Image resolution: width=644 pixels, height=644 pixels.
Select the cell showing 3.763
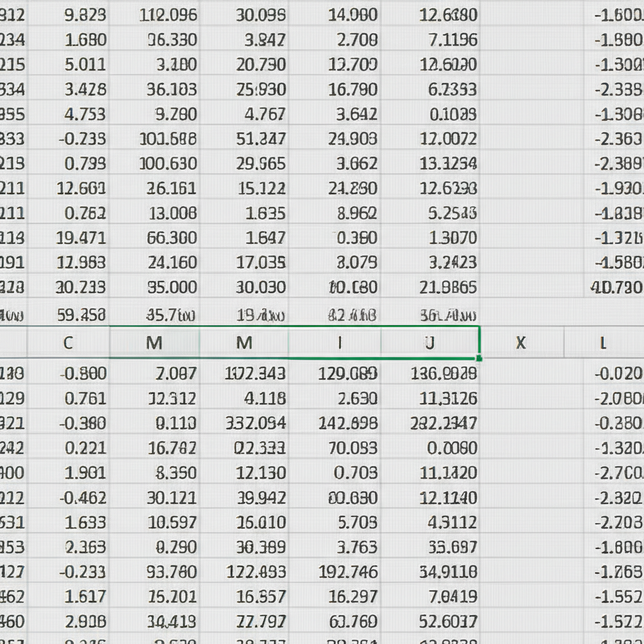(335, 547)
